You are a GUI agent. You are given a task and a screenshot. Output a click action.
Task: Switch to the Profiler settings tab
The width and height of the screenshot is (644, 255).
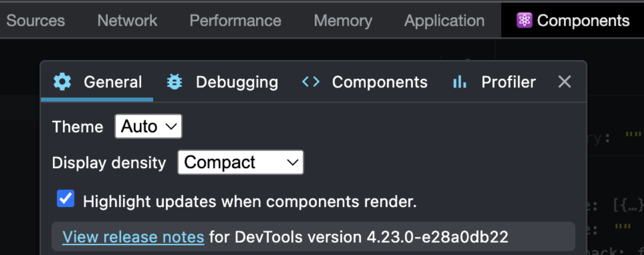point(494,82)
